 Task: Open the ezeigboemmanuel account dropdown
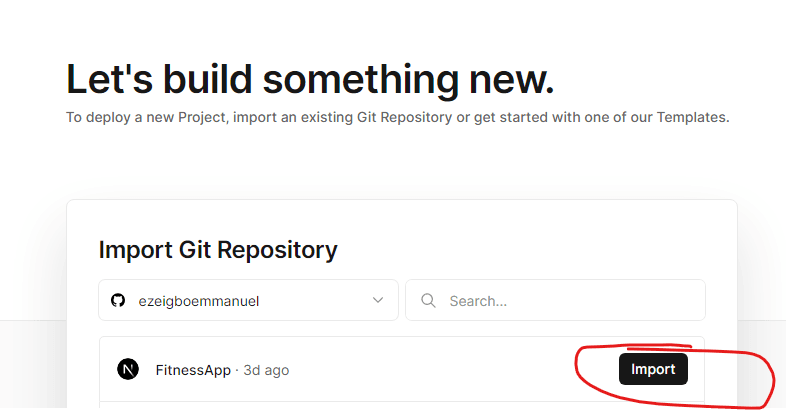(x=248, y=300)
